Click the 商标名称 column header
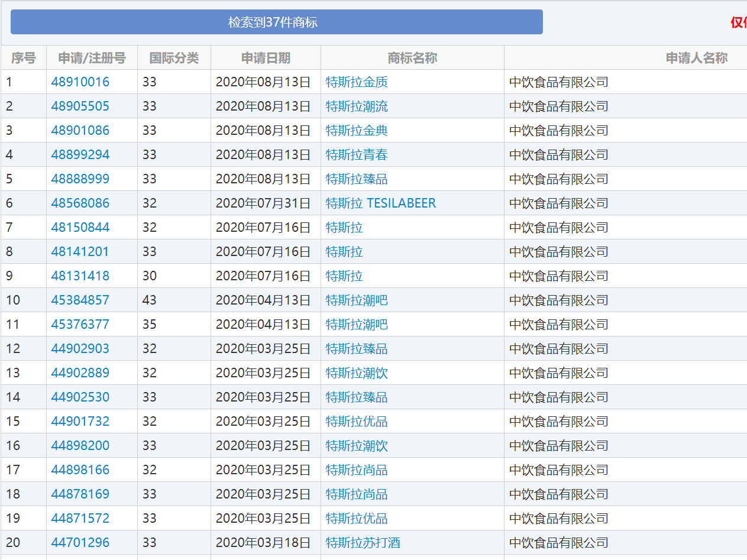The image size is (747, 560). (412, 58)
